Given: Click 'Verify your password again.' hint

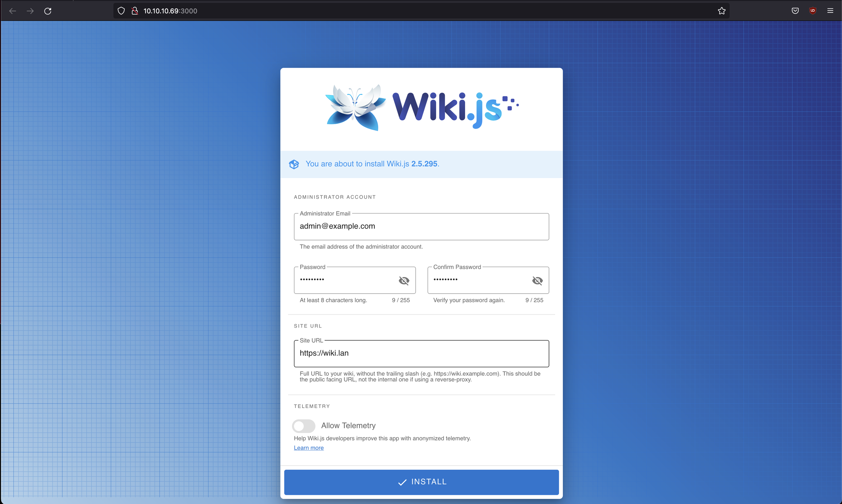Looking at the screenshot, I should click(469, 300).
